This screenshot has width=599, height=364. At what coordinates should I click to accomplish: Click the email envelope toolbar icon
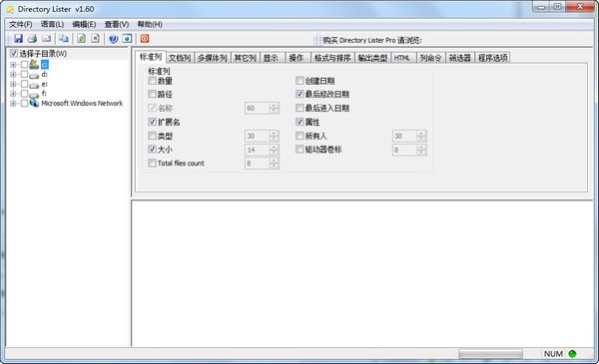[46, 39]
